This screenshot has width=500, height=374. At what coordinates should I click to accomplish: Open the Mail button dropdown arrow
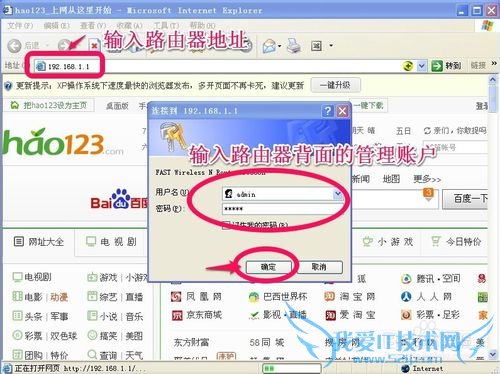tap(279, 46)
